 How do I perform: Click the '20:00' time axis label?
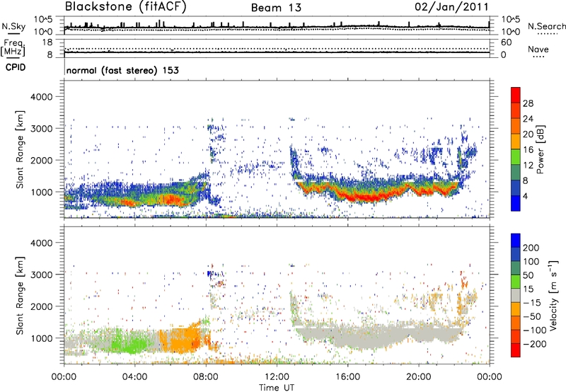click(418, 377)
